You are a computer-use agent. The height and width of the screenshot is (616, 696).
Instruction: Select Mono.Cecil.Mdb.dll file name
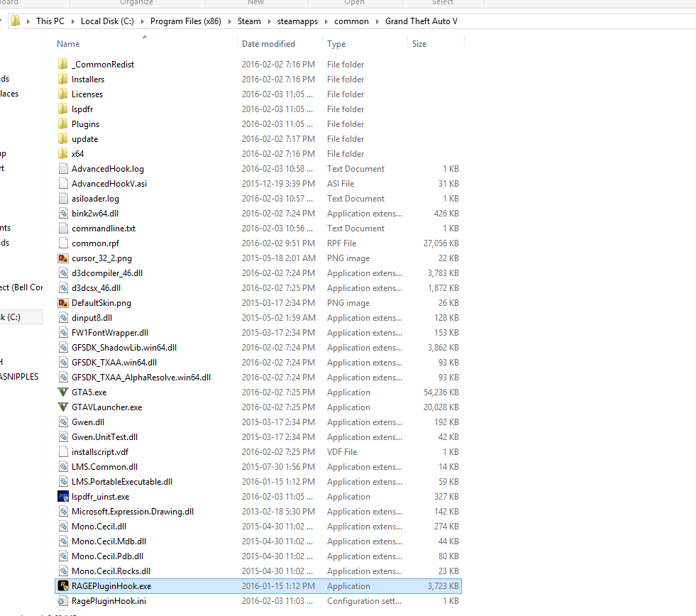[x=109, y=541]
